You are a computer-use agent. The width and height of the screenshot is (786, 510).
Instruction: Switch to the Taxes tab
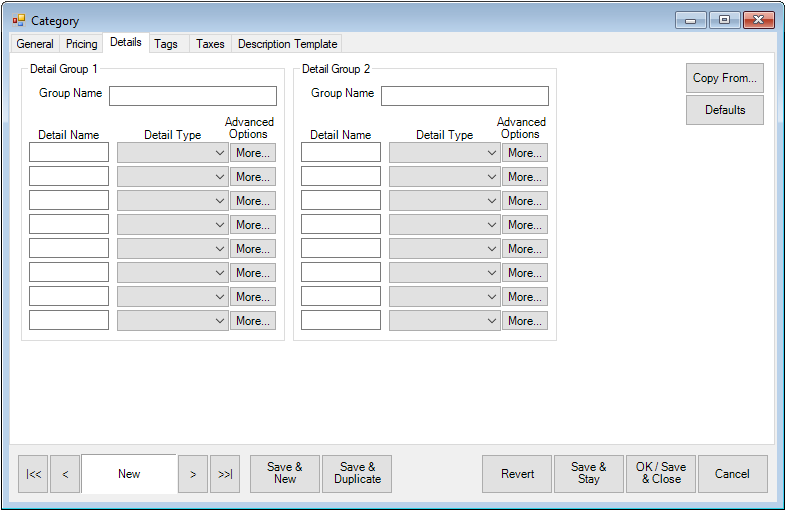[x=210, y=44]
